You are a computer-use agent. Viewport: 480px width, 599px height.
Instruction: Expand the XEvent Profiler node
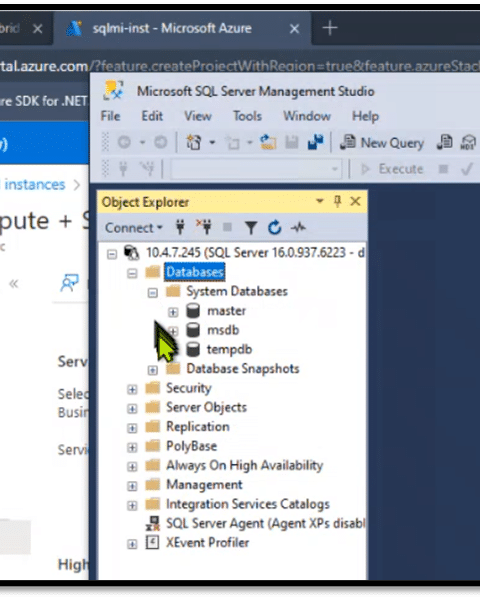[x=132, y=544]
